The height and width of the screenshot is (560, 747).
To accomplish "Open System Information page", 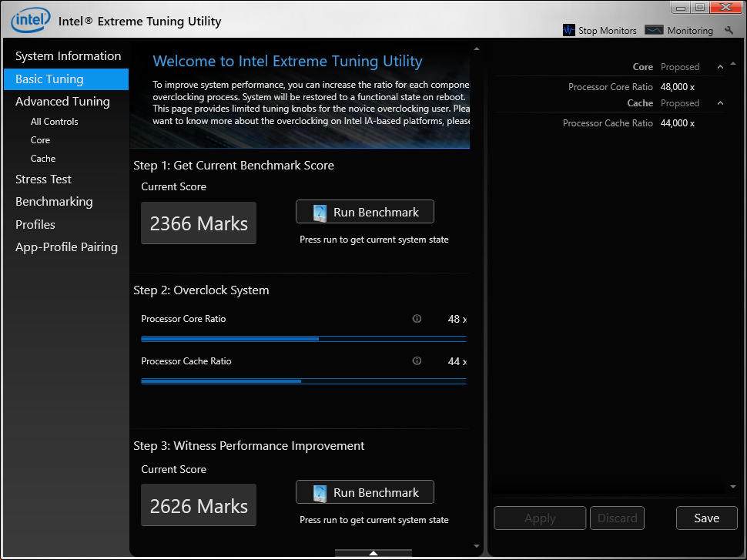I will [x=68, y=55].
